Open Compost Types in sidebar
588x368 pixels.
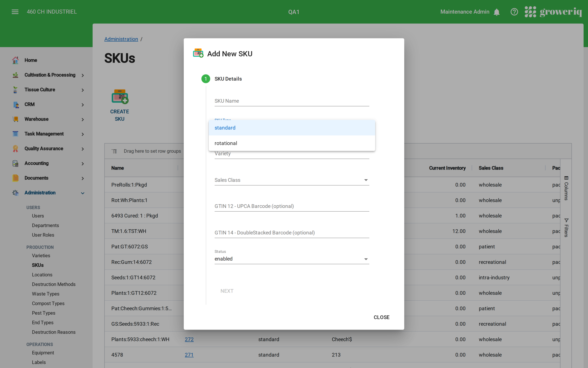[48, 304]
